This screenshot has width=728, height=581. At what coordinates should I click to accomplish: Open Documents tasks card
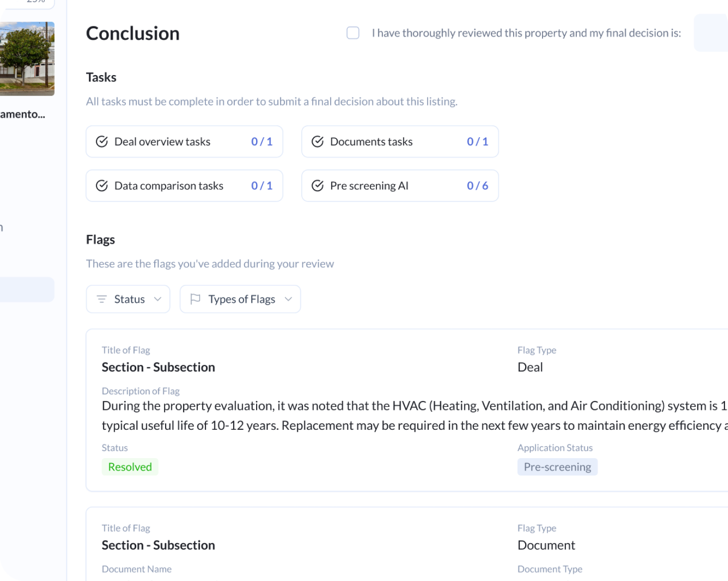coord(400,142)
